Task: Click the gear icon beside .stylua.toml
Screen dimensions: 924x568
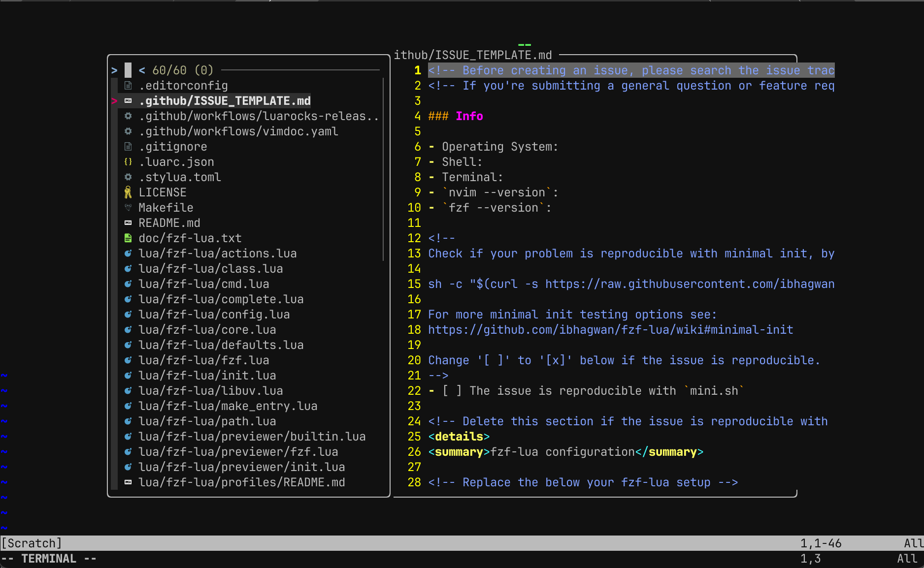Action: [x=128, y=177]
